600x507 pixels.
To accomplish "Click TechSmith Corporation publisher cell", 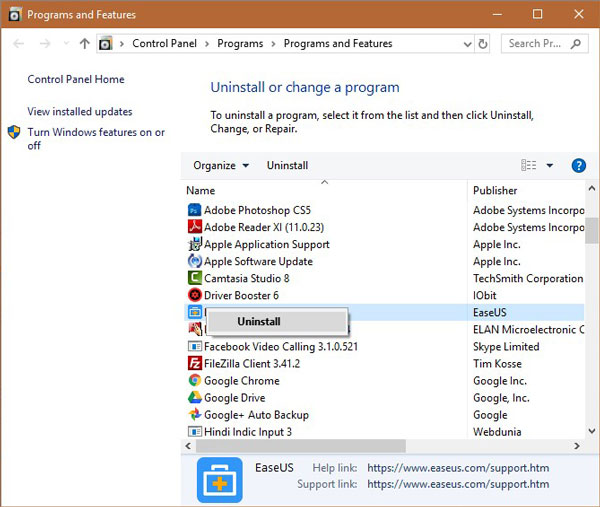I will (528, 278).
